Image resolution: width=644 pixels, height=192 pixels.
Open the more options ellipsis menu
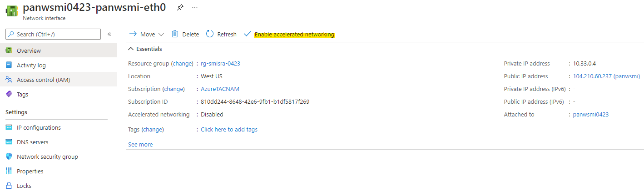pos(195,7)
